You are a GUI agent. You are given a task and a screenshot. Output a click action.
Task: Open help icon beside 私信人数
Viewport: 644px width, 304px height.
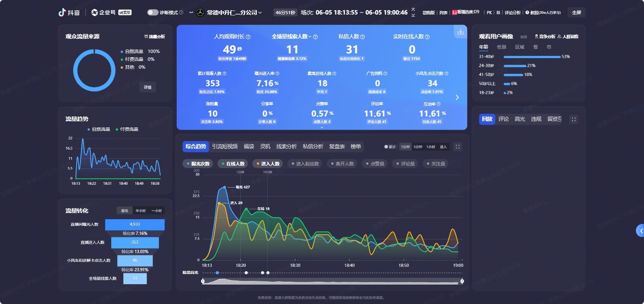362,37
